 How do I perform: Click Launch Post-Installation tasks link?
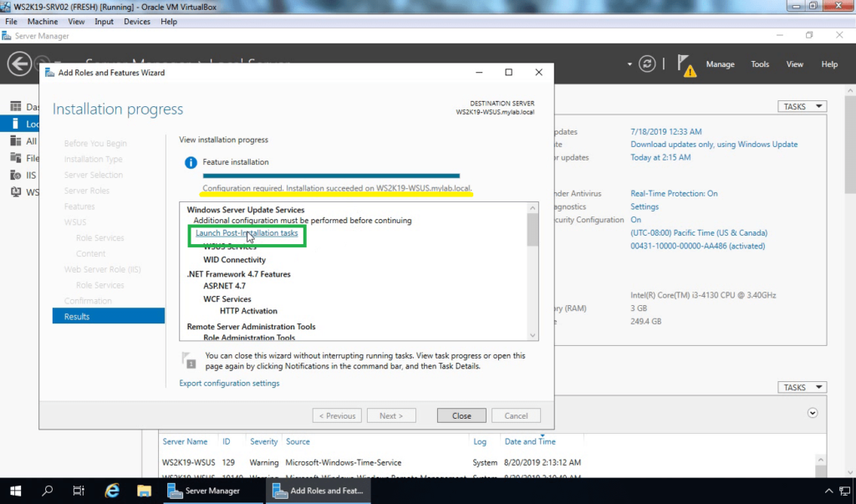[247, 232]
